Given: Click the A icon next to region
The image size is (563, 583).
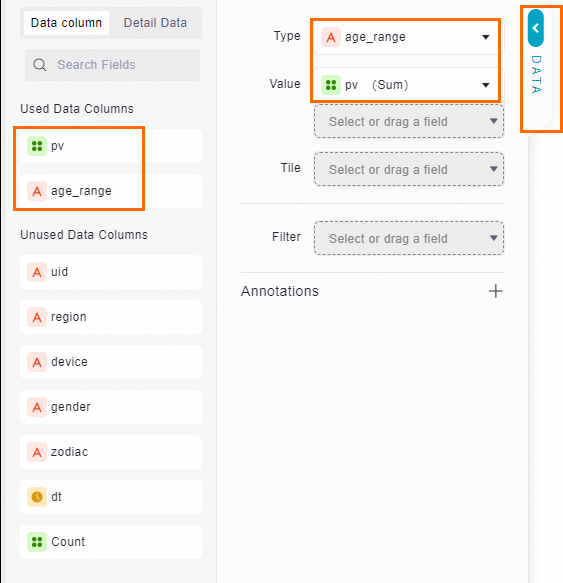Looking at the screenshot, I should (37, 317).
